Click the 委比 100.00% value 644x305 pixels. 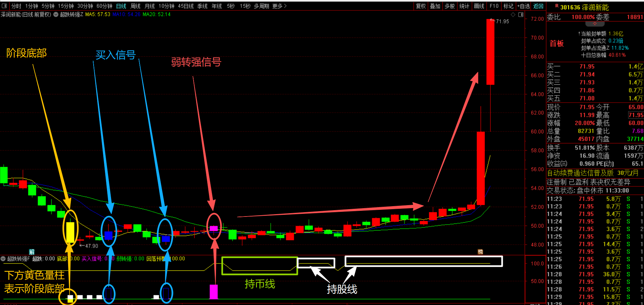coord(583,17)
